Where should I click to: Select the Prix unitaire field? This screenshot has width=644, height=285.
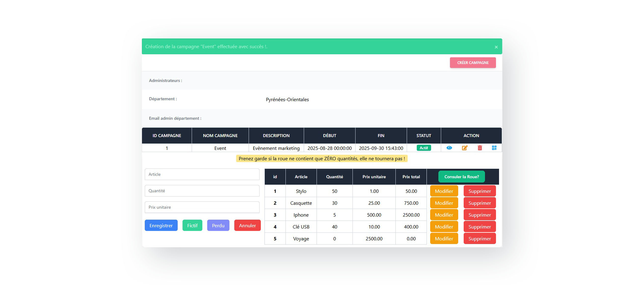click(202, 207)
